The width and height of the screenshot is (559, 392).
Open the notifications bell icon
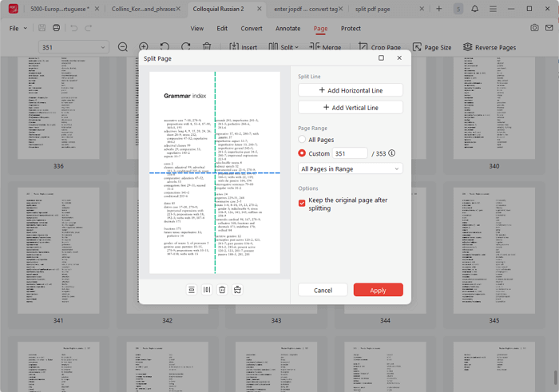pos(475,9)
